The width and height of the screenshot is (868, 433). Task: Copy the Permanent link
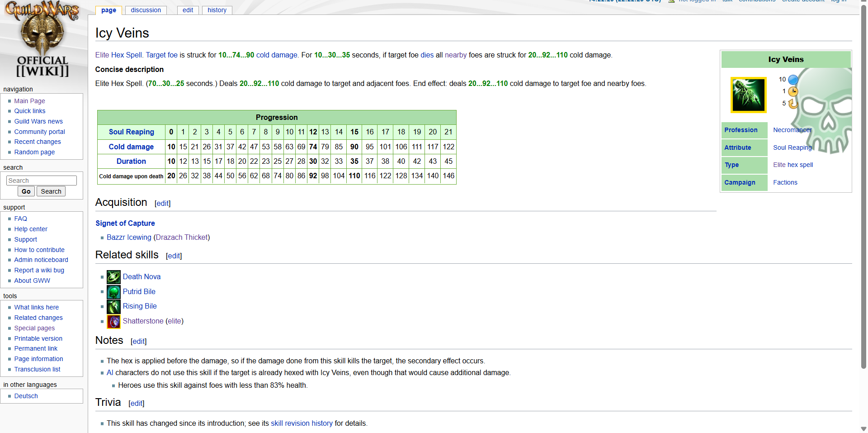36,348
